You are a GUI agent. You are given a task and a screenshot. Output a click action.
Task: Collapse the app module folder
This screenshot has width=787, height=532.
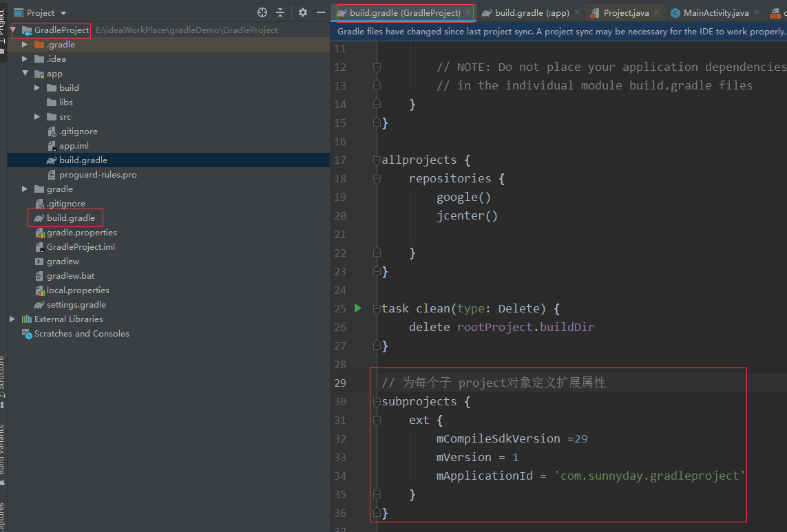click(25, 73)
